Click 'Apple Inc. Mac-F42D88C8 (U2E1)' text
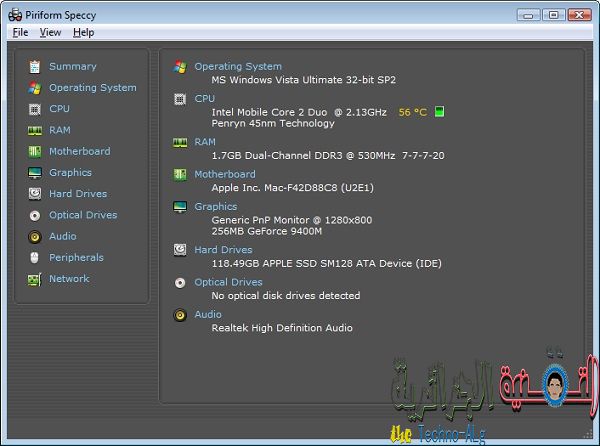 293,188
